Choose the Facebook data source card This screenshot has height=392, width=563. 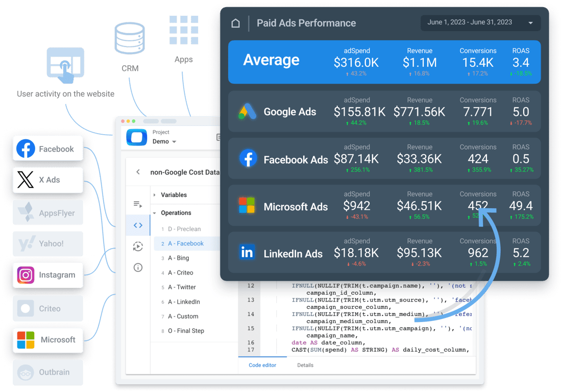point(48,149)
